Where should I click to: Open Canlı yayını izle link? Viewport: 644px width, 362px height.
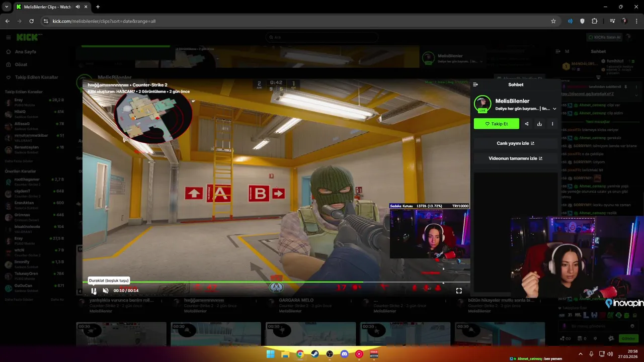point(515,143)
